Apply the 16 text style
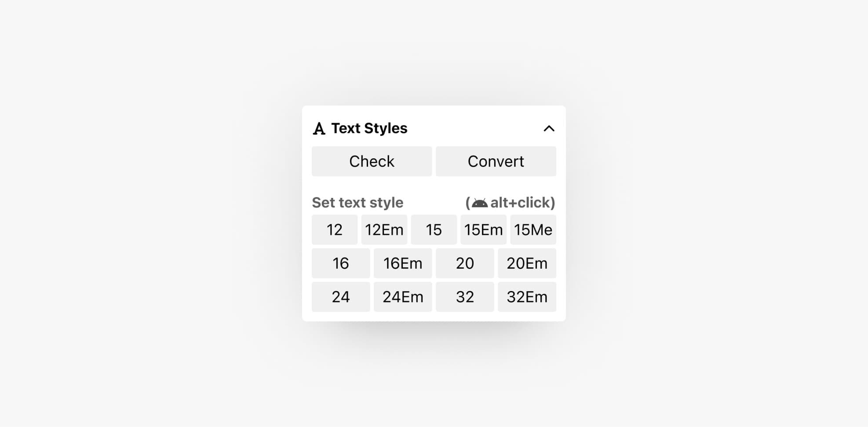This screenshot has width=868, height=427. [x=341, y=263]
